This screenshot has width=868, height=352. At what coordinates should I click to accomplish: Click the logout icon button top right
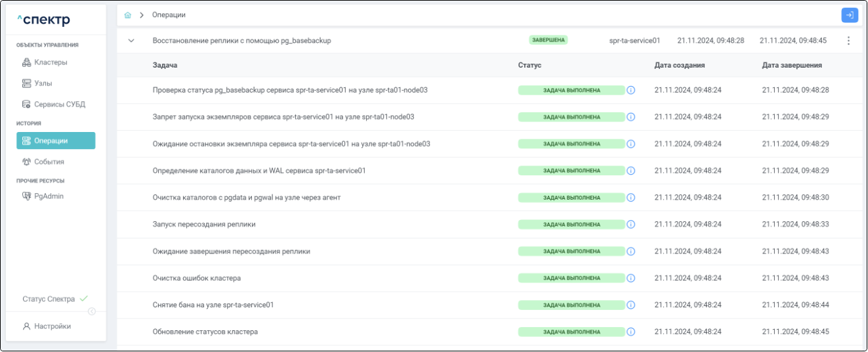(x=849, y=14)
